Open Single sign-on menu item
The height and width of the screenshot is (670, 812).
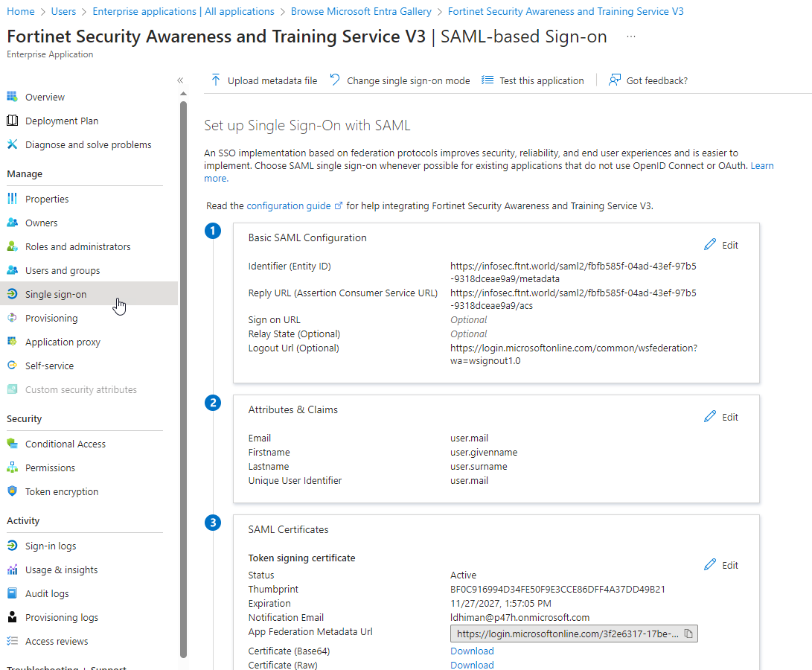89,294
